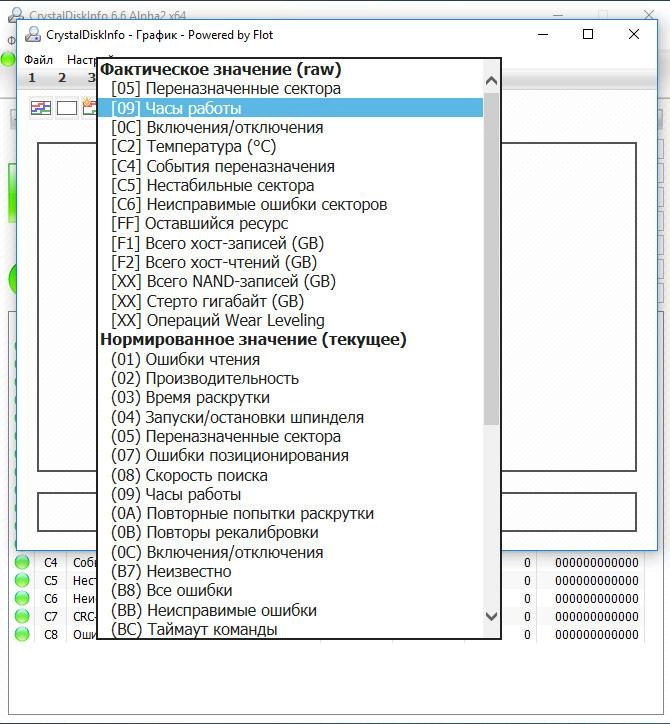
Task: Choose (01) Ошибки чтения
Action: 290,359
